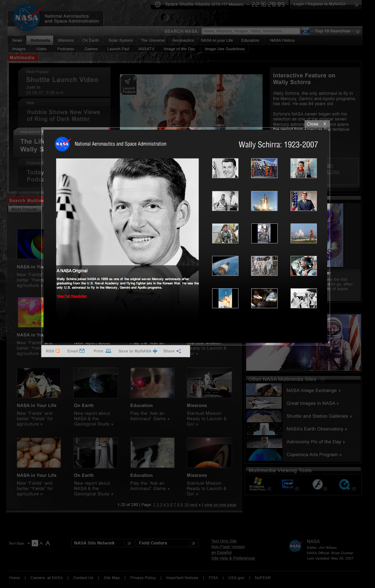
Task: Open the Flash player tool icon
Action: pyautogui.click(x=317, y=484)
